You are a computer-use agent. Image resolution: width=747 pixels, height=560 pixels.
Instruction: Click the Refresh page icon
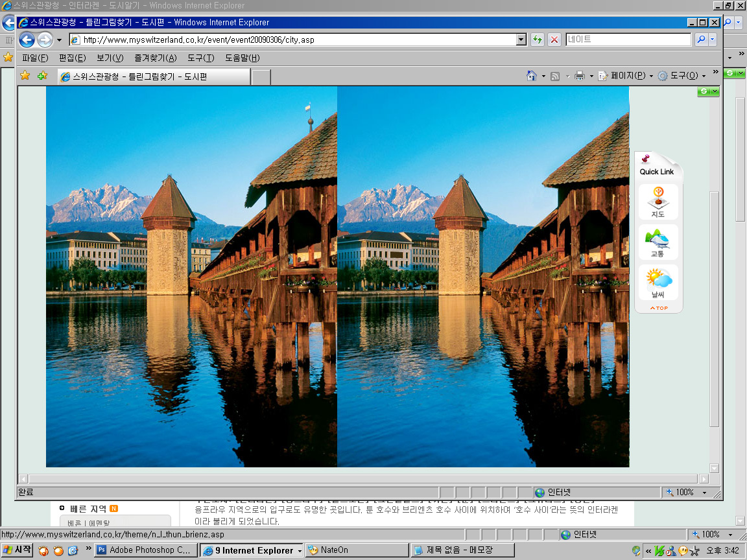coord(538,40)
